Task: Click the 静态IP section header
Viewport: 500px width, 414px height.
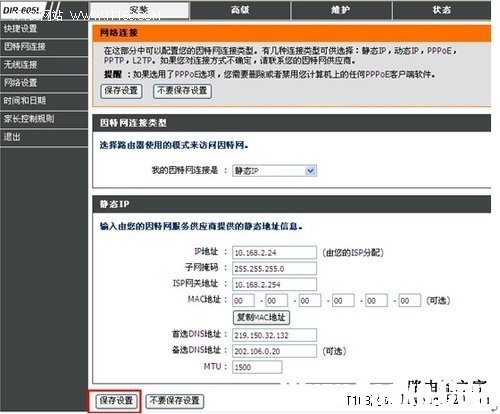Action: 292,204
